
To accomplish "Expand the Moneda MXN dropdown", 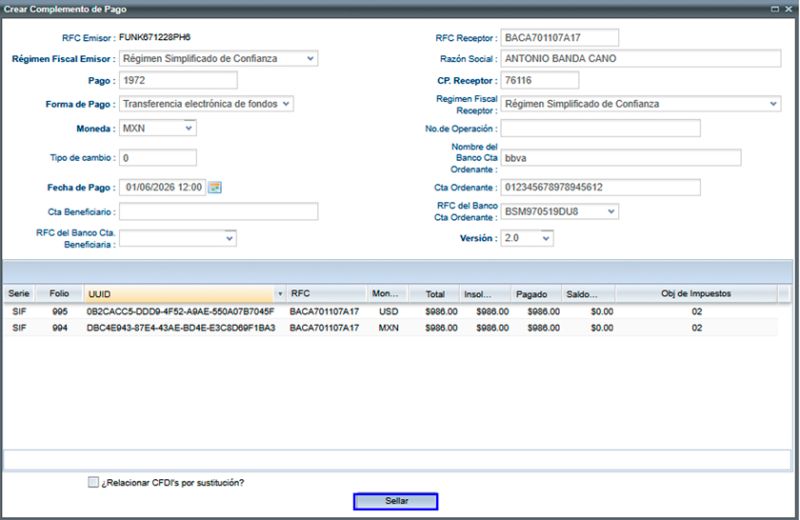I will point(189,128).
